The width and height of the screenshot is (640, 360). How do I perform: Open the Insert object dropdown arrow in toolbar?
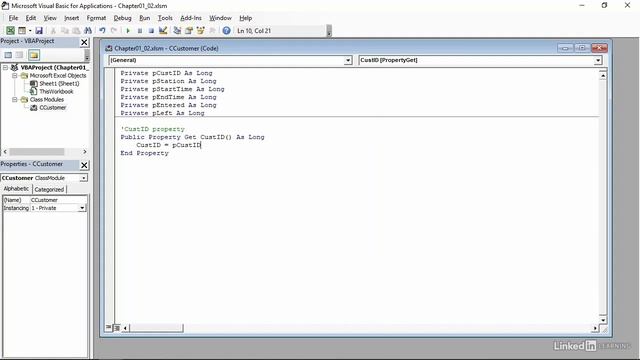30,31
